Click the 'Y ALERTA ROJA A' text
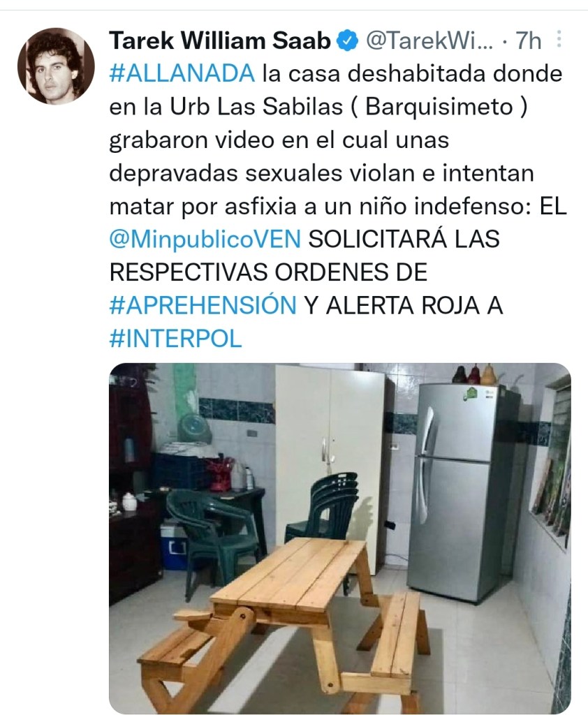 pos(403,306)
